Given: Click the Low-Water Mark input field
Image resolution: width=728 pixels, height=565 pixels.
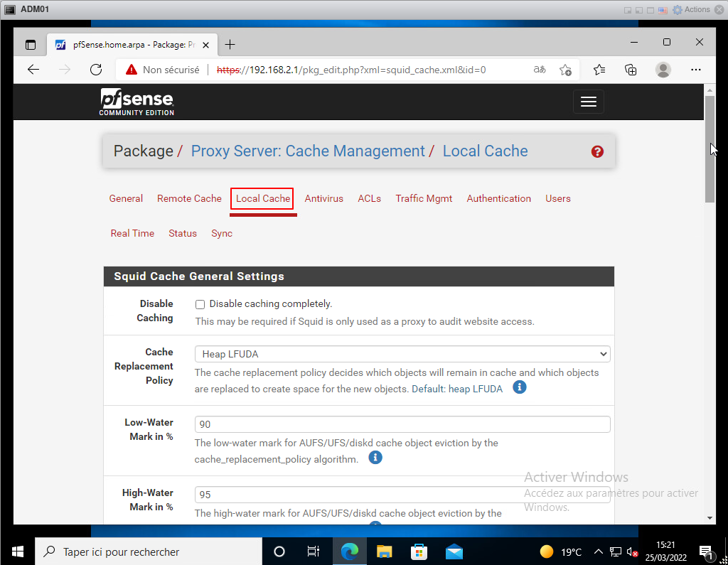Looking at the screenshot, I should coord(402,424).
